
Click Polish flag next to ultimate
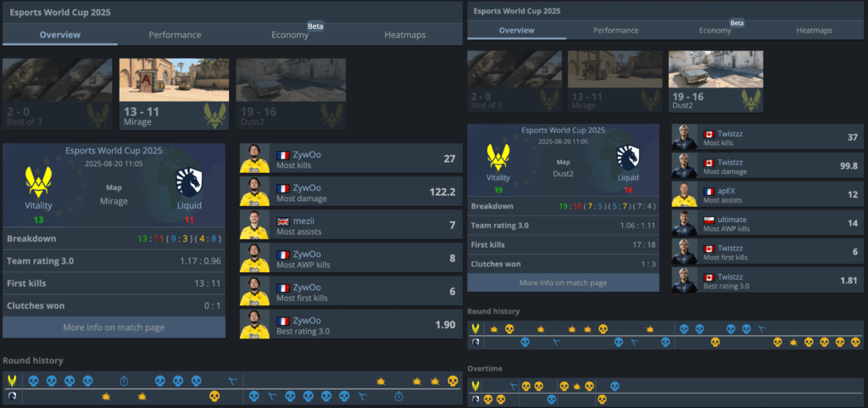[709, 220]
